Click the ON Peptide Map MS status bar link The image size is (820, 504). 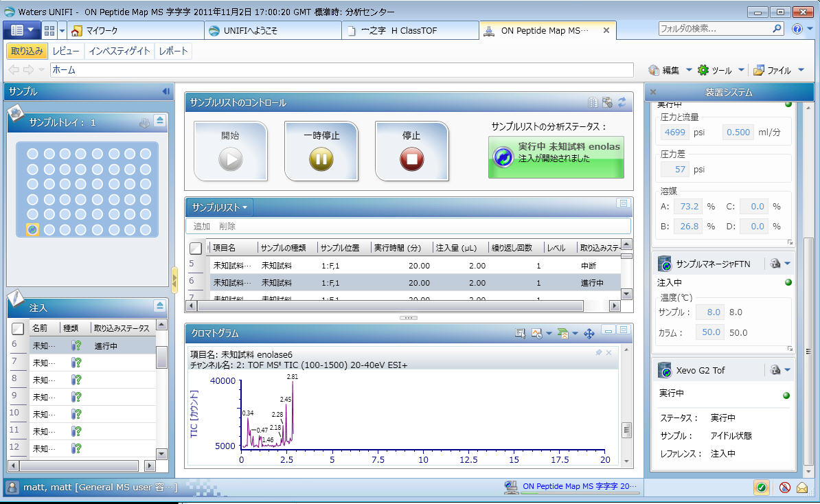[580, 486]
